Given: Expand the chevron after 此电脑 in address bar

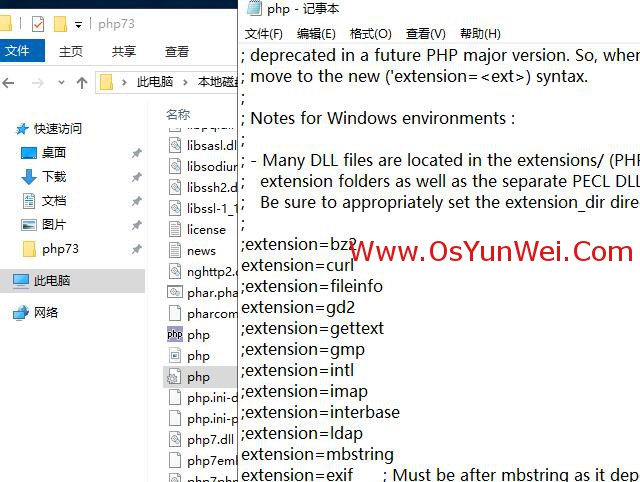Looking at the screenshot, I should pos(185,82).
